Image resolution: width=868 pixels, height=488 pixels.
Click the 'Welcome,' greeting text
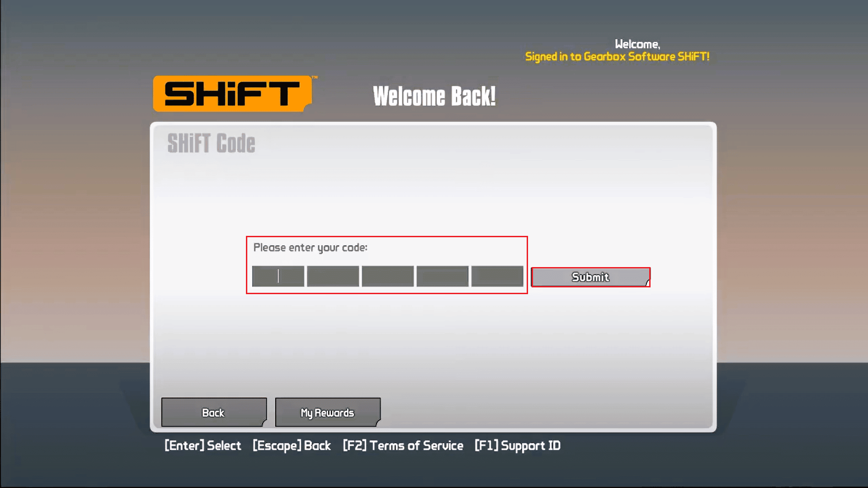[x=637, y=44]
